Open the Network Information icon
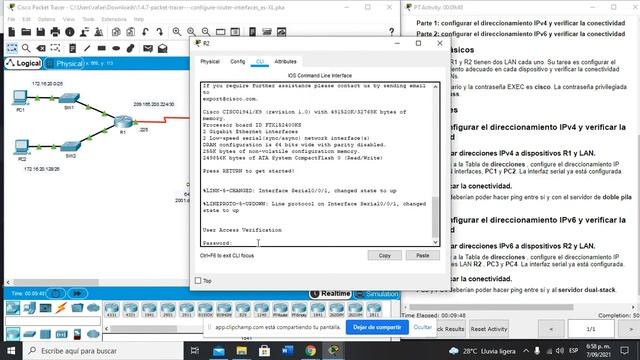The image size is (640, 360). pos(70,32)
